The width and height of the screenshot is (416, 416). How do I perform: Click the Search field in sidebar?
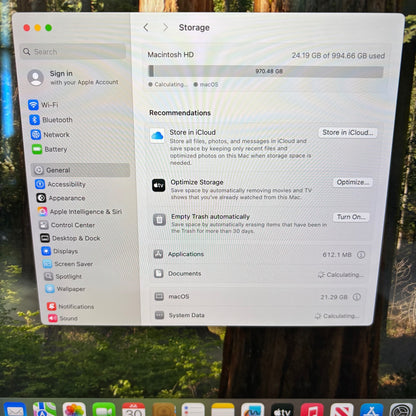[x=73, y=52]
